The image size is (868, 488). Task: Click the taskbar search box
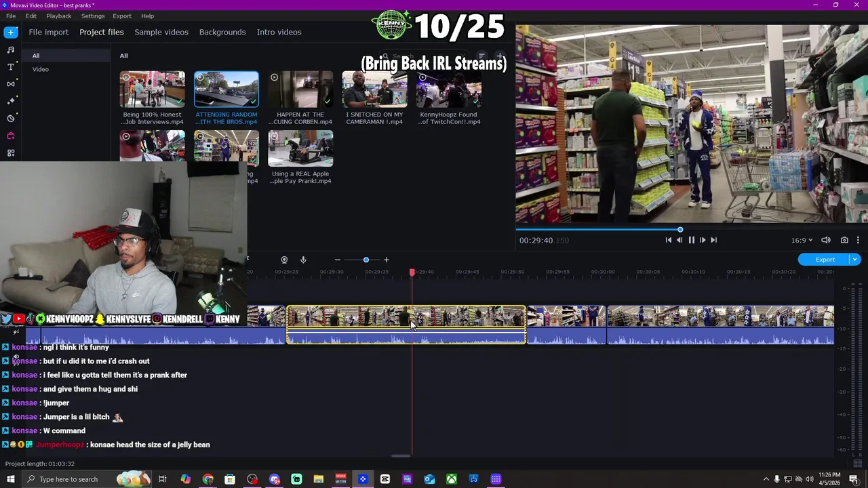[88, 479]
